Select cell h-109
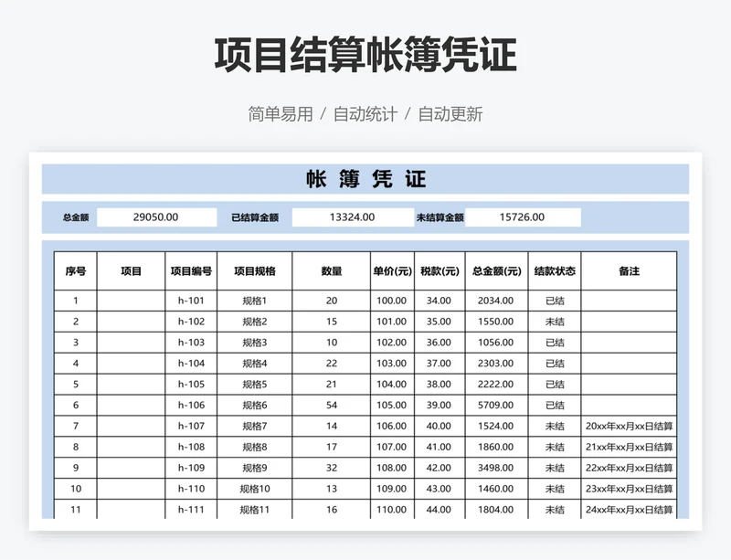 (x=191, y=468)
